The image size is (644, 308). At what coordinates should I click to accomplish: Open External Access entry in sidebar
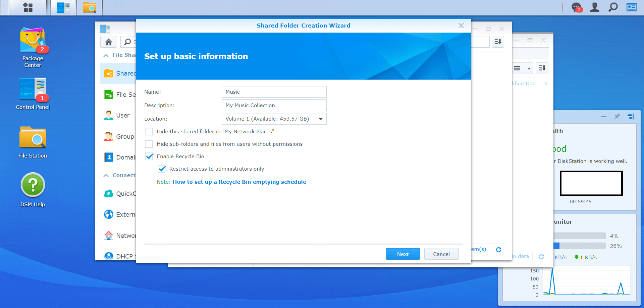pos(118,215)
